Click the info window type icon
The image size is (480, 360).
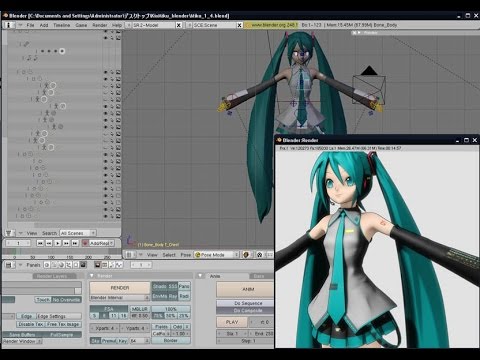[x=9, y=25]
